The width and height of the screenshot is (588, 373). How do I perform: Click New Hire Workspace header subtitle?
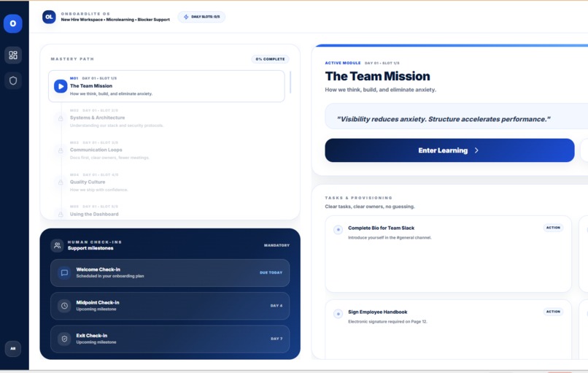[x=115, y=20]
